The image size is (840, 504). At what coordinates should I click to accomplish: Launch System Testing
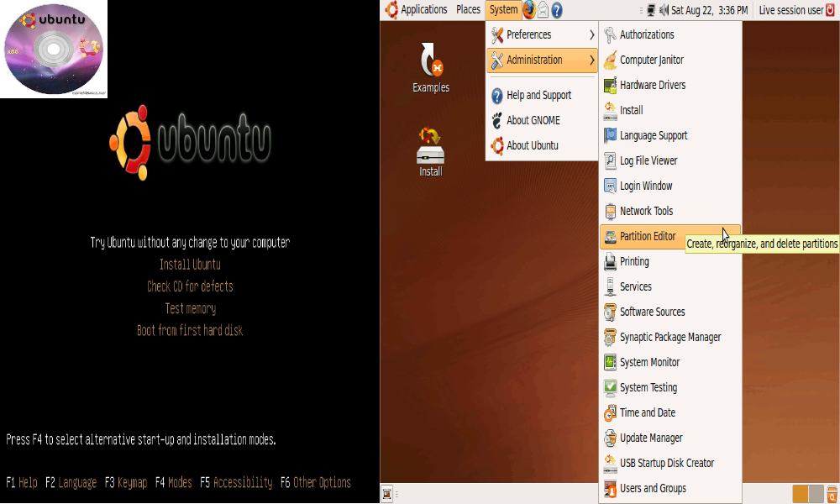point(670,387)
